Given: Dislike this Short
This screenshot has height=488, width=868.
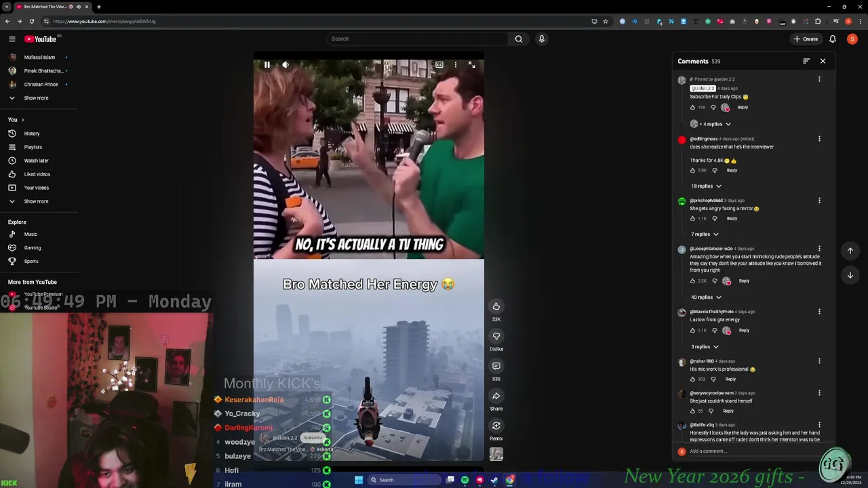Looking at the screenshot, I should click(x=496, y=336).
